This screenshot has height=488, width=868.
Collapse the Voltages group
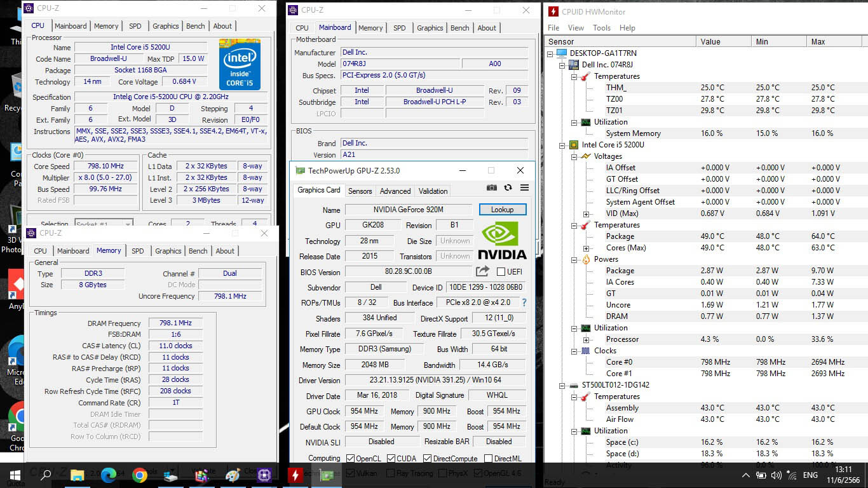[574, 156]
